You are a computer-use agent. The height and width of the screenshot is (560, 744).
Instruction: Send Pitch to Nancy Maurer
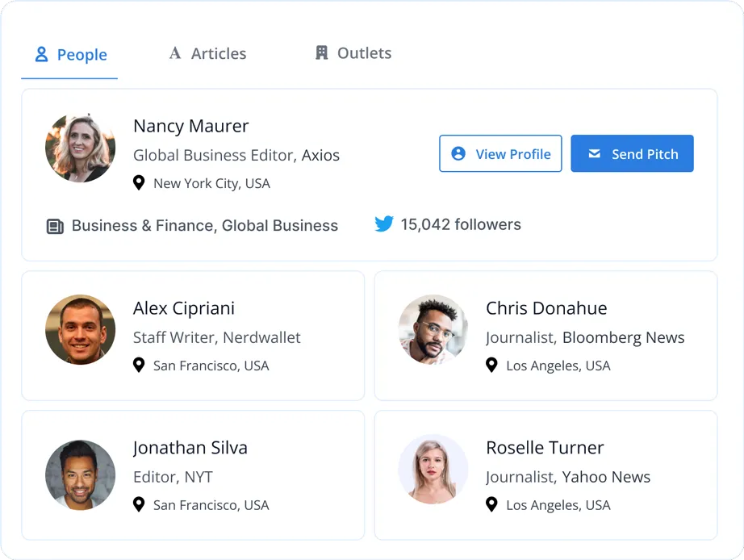point(632,153)
